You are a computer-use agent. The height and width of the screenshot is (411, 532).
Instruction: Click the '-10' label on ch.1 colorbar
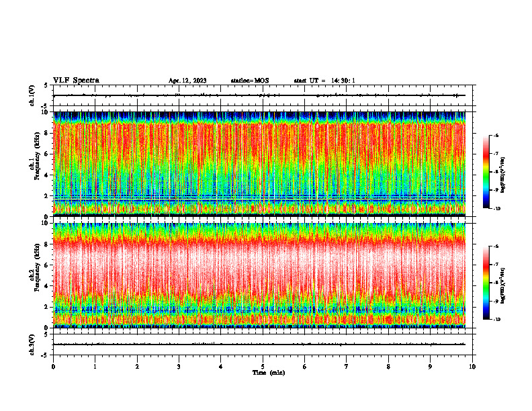(497, 209)
